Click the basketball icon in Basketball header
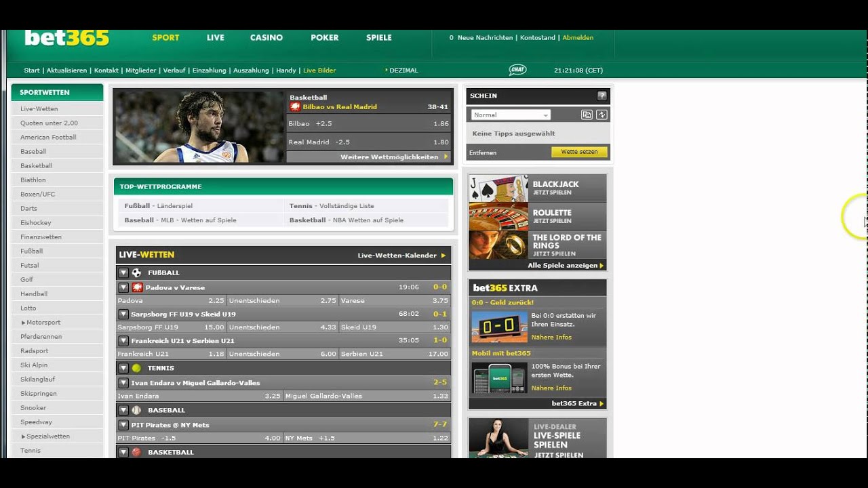This screenshot has width=868, height=488. 136,452
